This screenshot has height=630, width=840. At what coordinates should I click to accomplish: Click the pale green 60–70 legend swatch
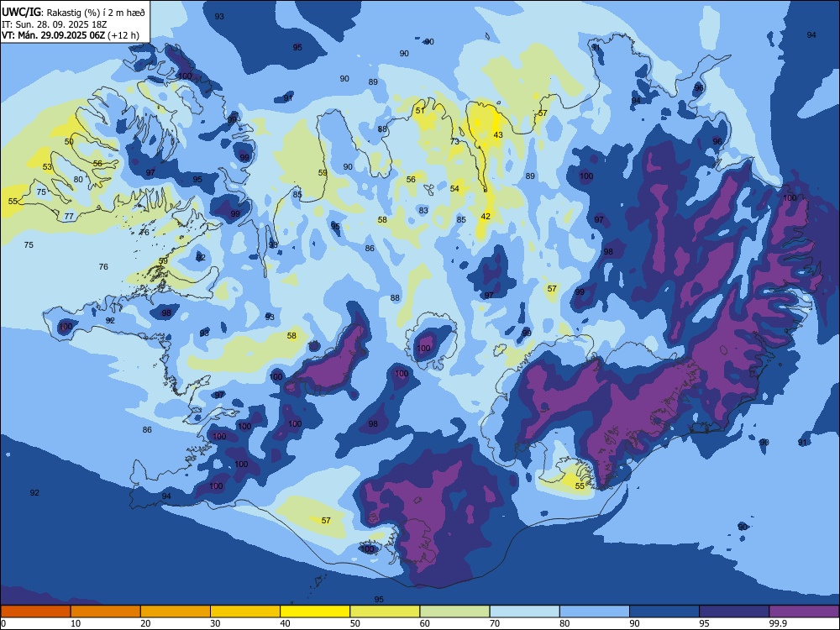pos(454,612)
